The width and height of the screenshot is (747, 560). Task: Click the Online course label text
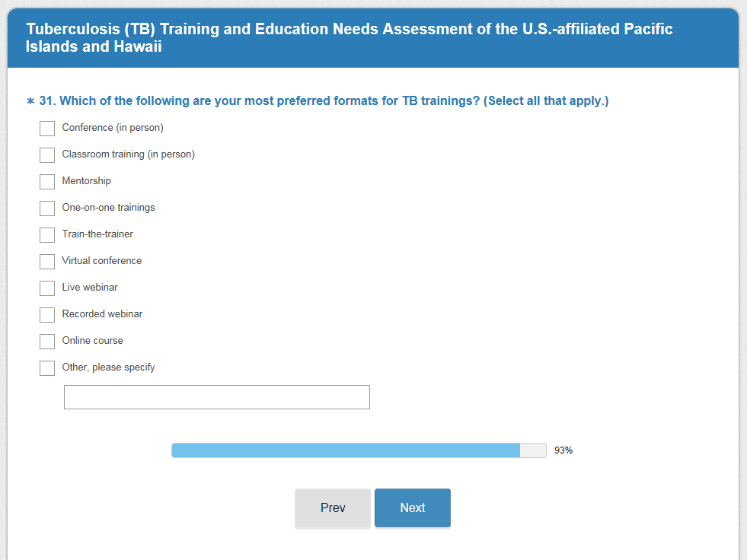92,341
